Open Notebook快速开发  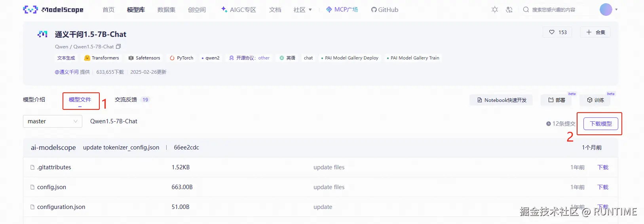(501, 100)
